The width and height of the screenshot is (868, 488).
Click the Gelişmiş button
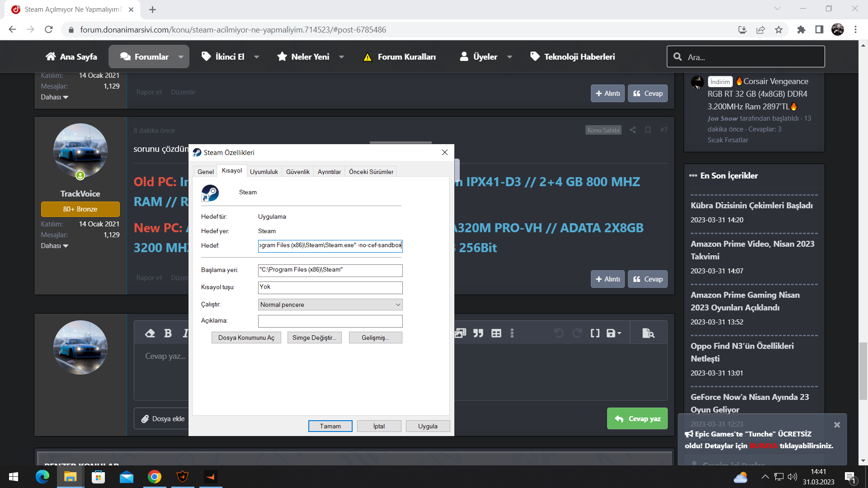[375, 338]
